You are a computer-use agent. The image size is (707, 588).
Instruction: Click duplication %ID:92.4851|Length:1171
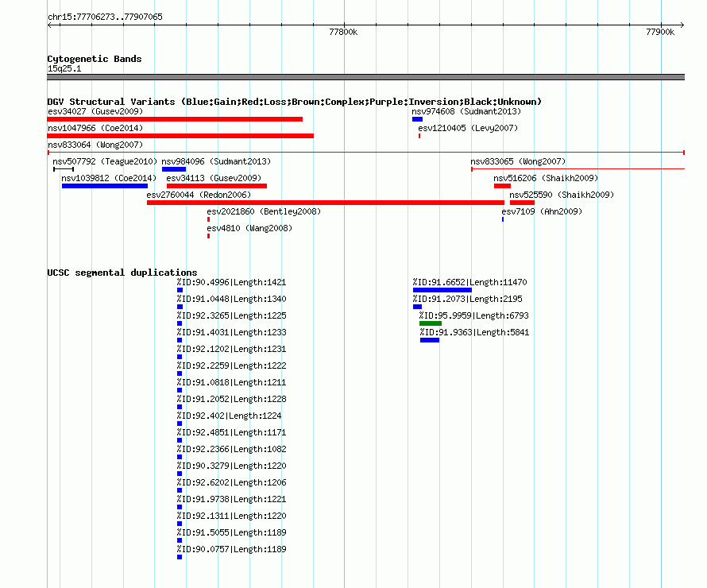pyautogui.click(x=231, y=432)
